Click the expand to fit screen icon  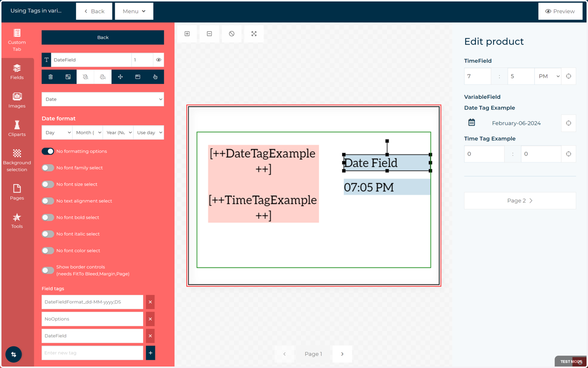(254, 34)
